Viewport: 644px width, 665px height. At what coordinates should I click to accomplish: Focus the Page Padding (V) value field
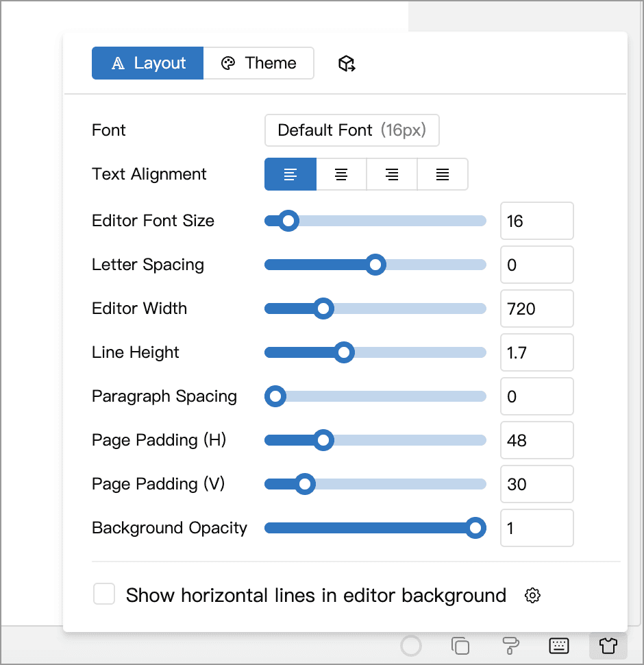[x=537, y=484]
